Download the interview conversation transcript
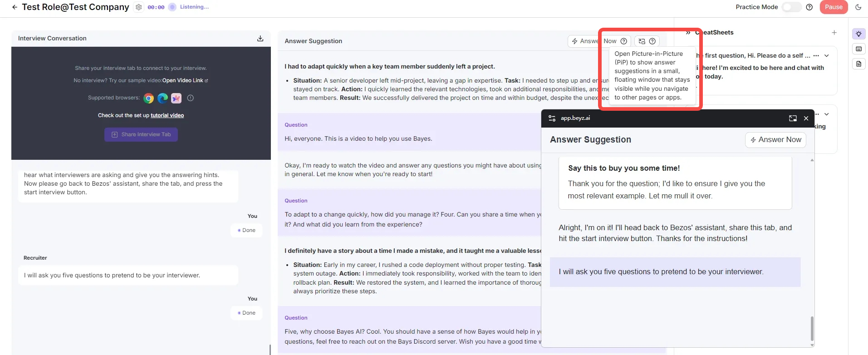The height and width of the screenshot is (355, 868). coord(260,39)
